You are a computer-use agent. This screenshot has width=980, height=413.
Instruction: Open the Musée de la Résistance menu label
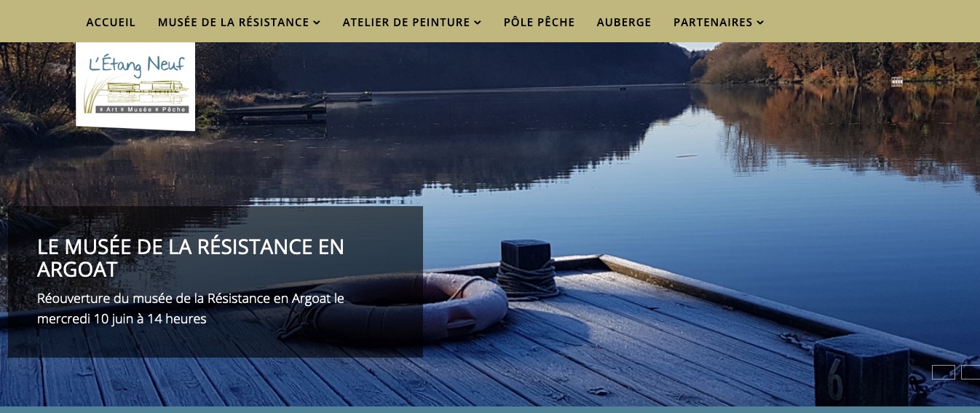pos(233,22)
